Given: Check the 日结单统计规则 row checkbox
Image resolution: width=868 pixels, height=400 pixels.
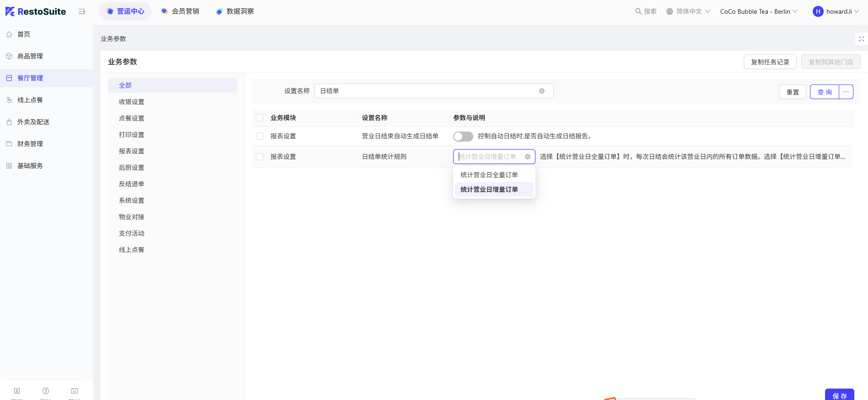Looking at the screenshot, I should point(259,157).
